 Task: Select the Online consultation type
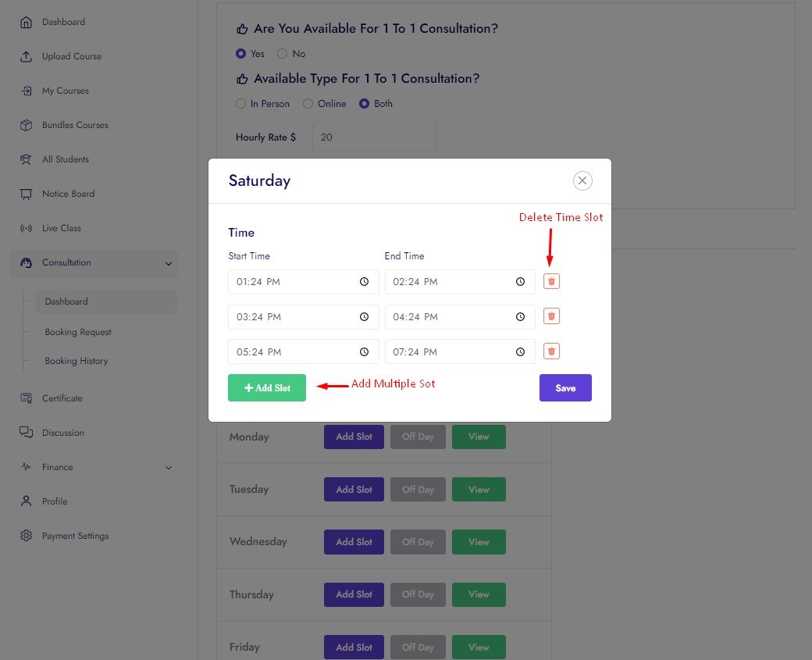(308, 104)
